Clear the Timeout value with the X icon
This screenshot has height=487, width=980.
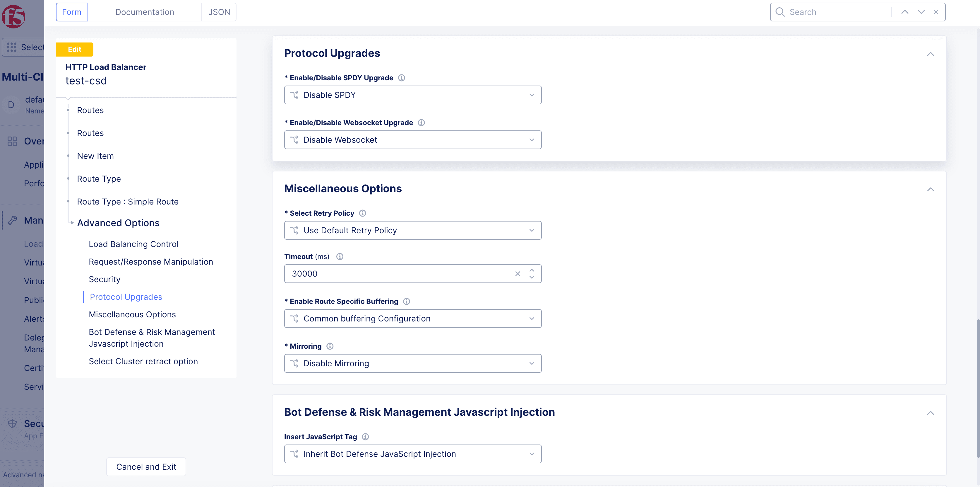(518, 274)
